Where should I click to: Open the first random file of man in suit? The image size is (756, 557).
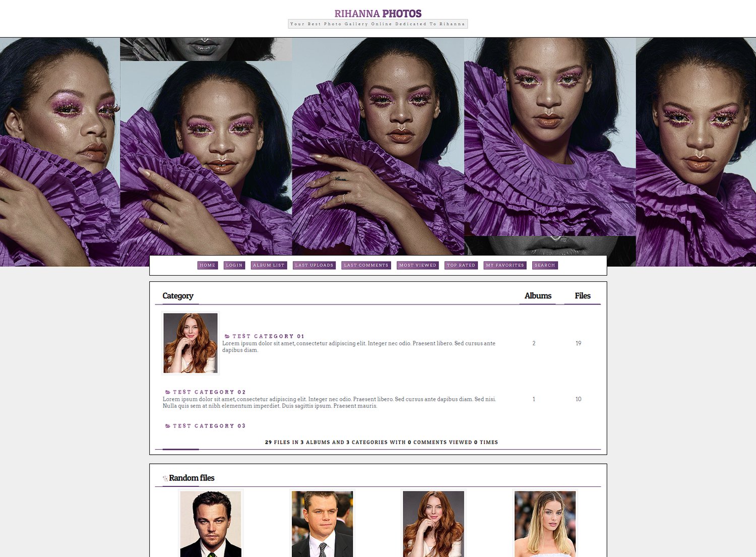pos(211,524)
